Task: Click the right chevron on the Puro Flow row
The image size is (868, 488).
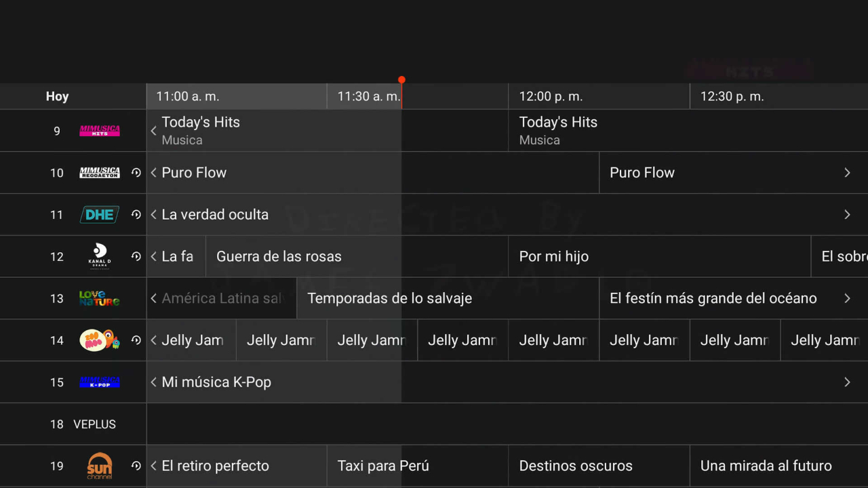Action: pos(847,172)
